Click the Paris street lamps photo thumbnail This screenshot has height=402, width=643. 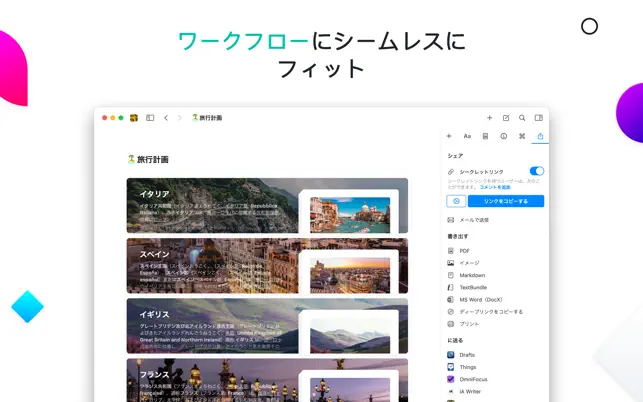tap(350, 390)
